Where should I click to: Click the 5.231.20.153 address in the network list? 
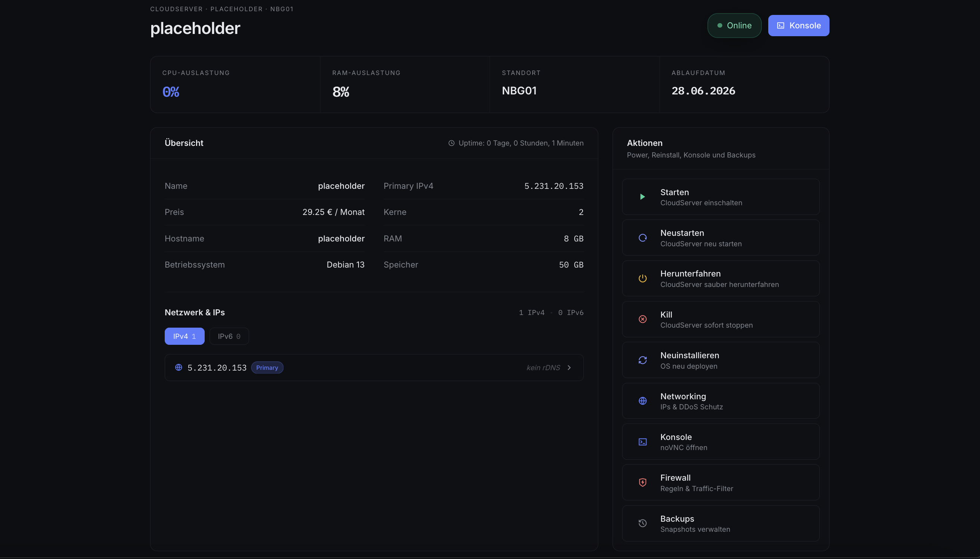click(x=217, y=368)
